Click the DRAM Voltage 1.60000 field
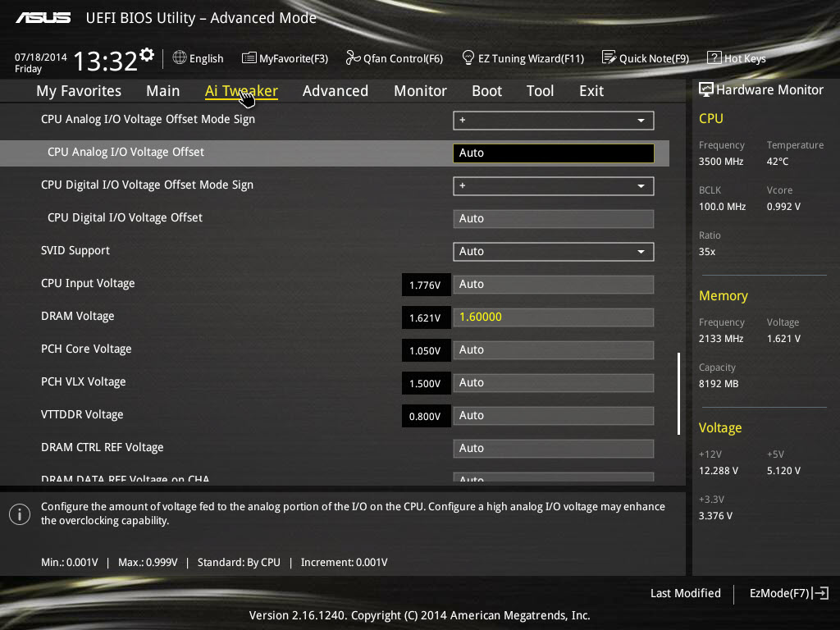This screenshot has width=840, height=630. click(554, 317)
